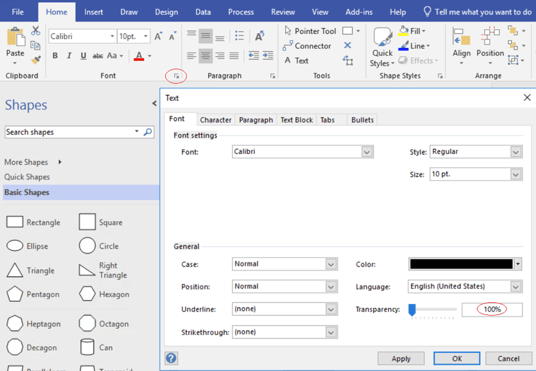Toggle Strikethrough abc formatting
536x371 pixels.
click(x=98, y=55)
